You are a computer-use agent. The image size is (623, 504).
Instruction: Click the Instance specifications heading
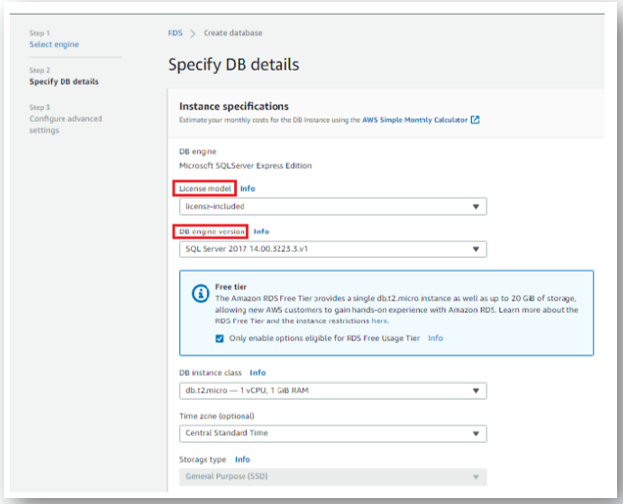point(234,106)
